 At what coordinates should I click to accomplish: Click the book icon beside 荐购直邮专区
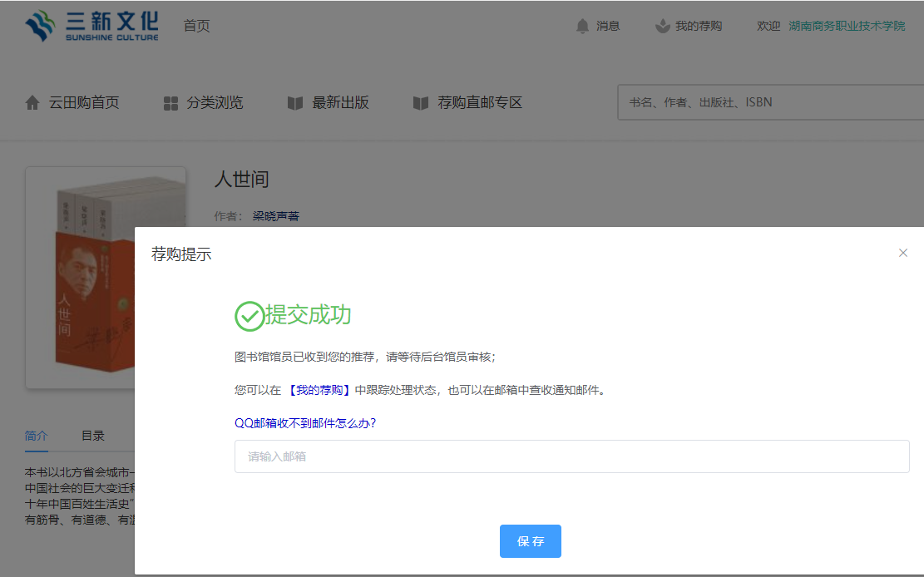(x=421, y=103)
